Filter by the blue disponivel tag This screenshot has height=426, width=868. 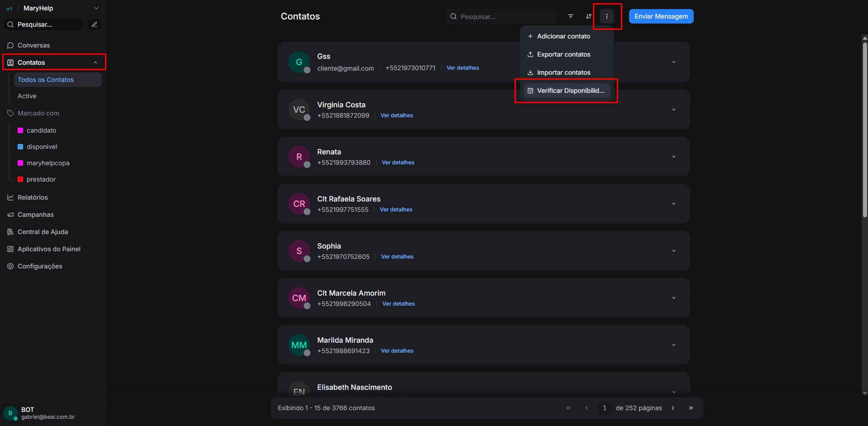click(x=42, y=147)
